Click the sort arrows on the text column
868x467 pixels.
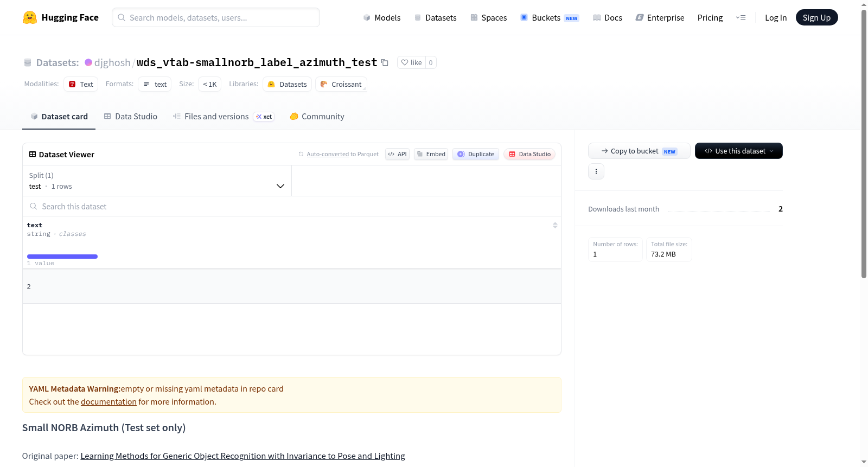pos(555,225)
